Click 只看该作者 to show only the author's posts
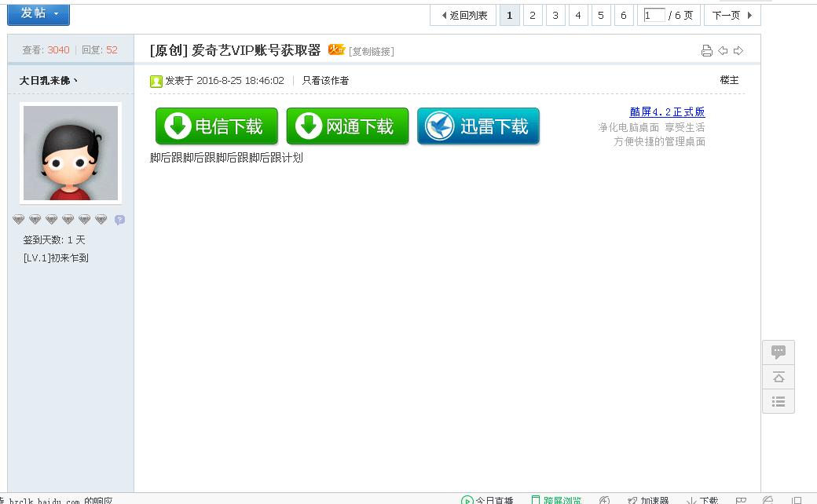This screenshot has height=504, width=817. coord(326,80)
